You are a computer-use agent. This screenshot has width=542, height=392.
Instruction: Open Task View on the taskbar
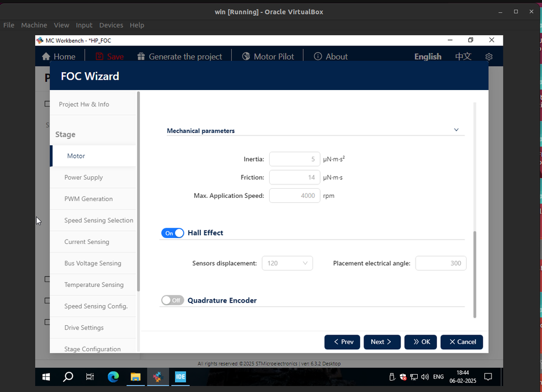90,377
